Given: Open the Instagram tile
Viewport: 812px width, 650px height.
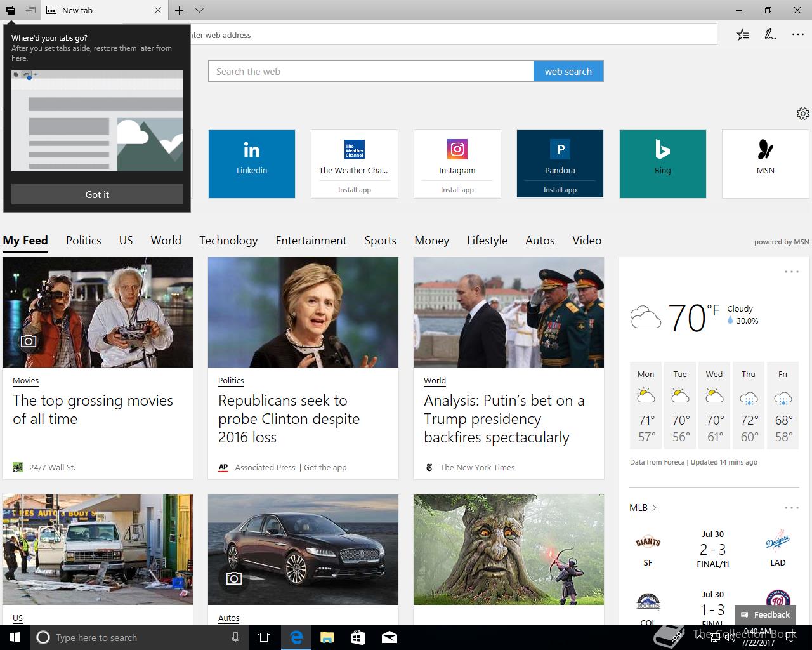Looking at the screenshot, I should coord(457,156).
